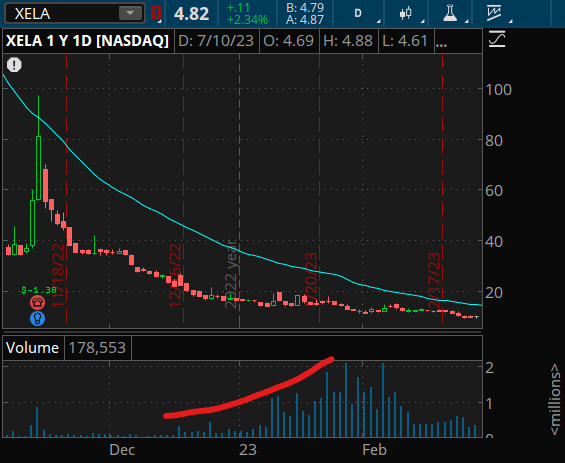
Task: Click the bid price B: 4.79
Action: [x=305, y=8]
